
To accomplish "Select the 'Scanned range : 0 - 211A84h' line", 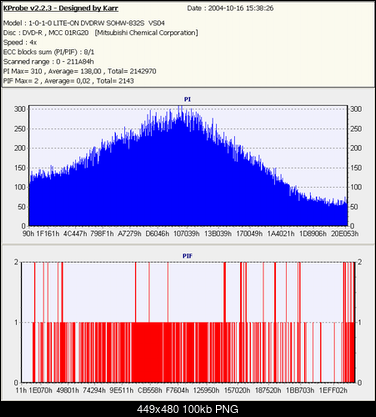I will (x=49, y=62).
